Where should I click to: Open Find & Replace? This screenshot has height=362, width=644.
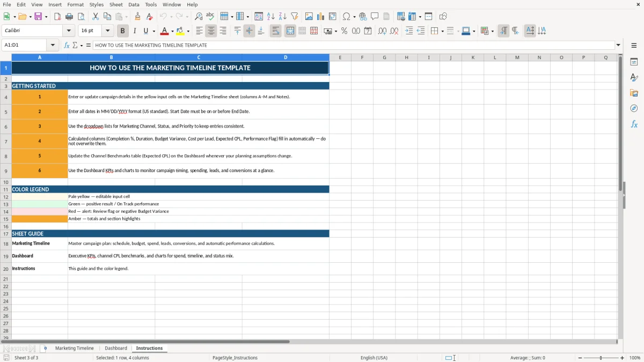[x=199, y=17]
